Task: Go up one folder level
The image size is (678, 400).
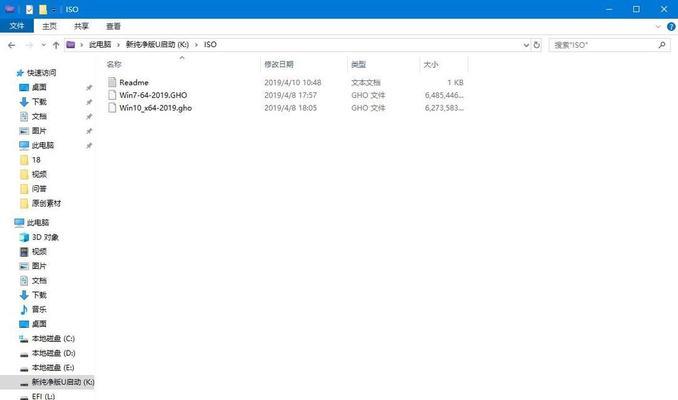Action: 56,45
